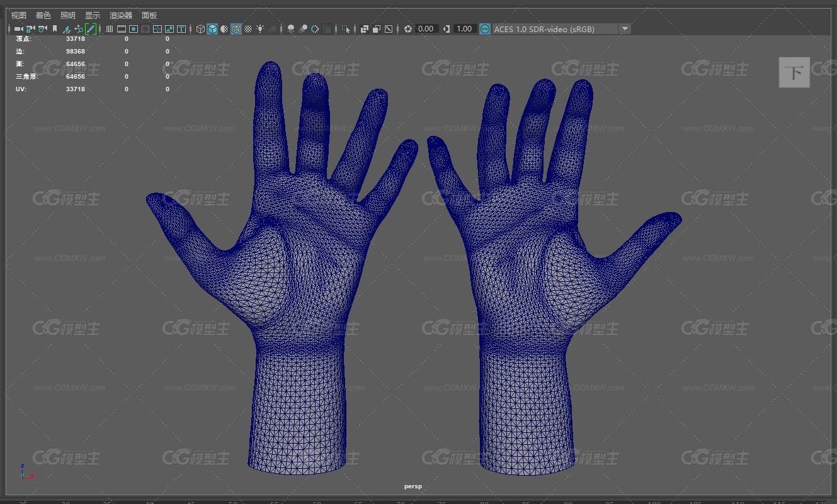Click the dimmed Depth of Field icon
The image size is (837, 504).
point(327,29)
